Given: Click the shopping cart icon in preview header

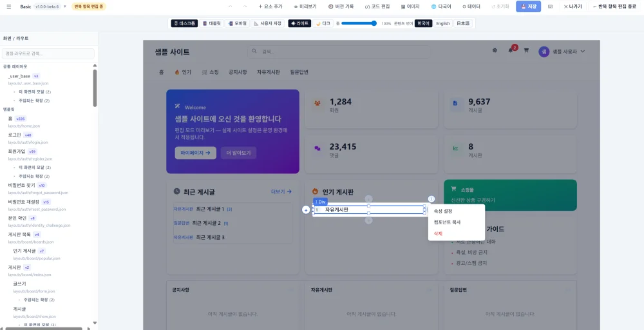Looking at the screenshot, I should pos(526,51).
